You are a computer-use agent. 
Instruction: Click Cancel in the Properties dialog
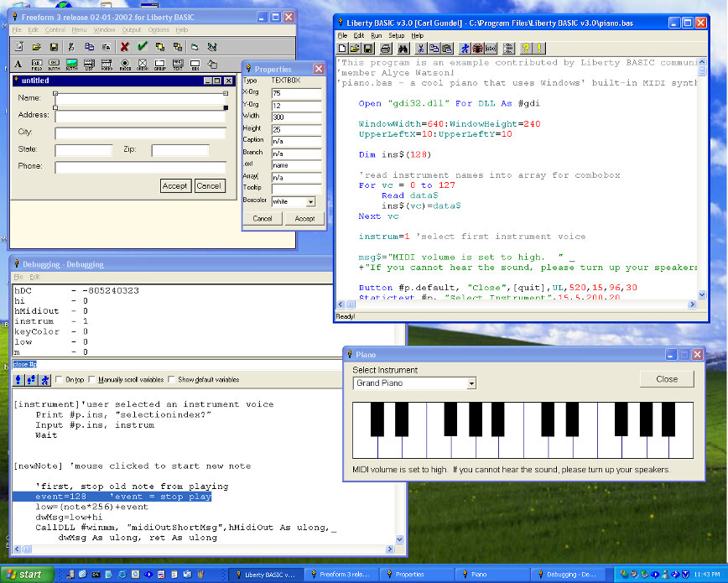point(263,218)
